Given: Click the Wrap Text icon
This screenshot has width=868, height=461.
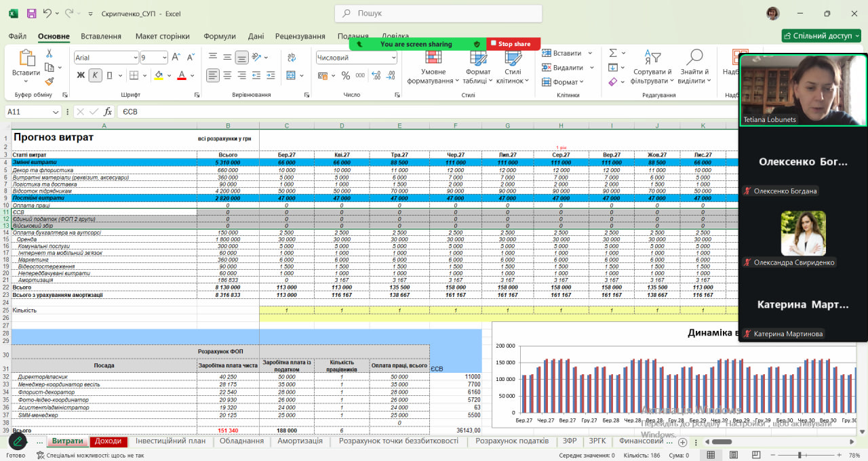Looking at the screenshot, I should pyautogui.click(x=292, y=58).
